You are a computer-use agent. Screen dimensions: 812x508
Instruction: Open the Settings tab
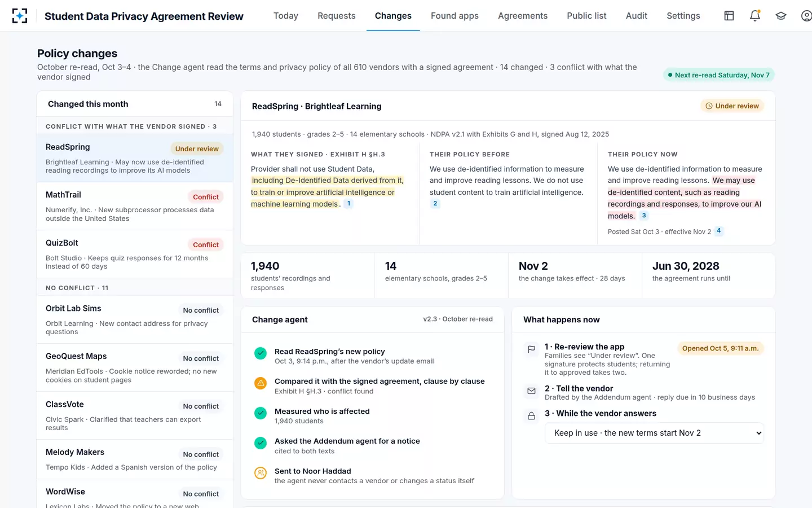click(x=683, y=16)
